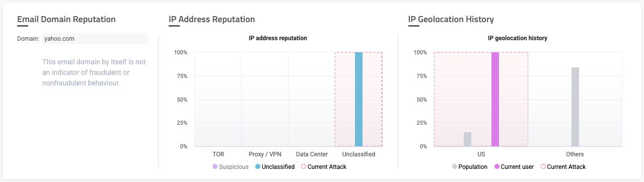Click the Email Domain Reputation heading
The width and height of the screenshot is (644, 182).
coord(66,19)
